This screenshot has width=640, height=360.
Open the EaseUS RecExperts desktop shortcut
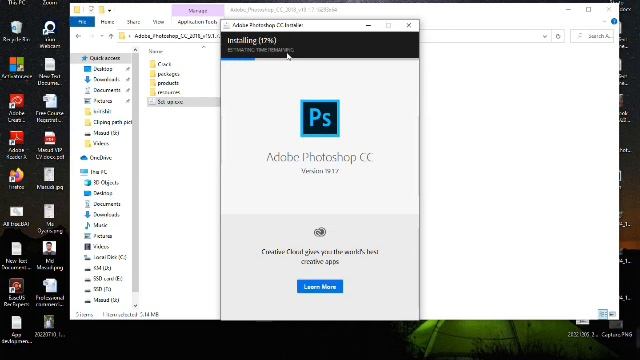click(x=16, y=292)
